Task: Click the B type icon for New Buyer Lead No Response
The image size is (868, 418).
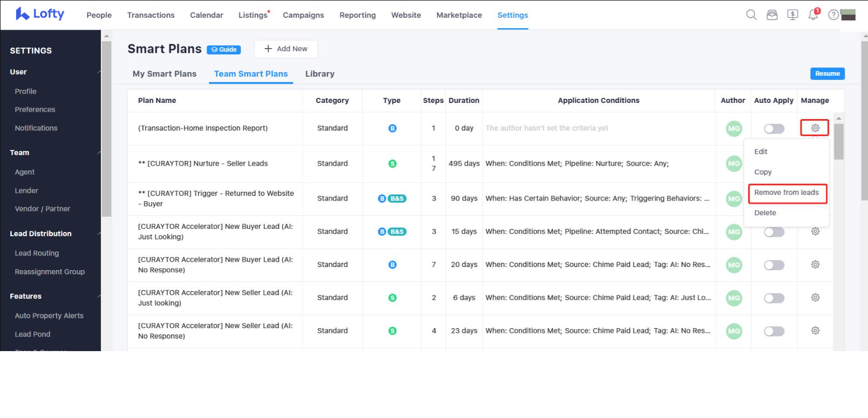Action: [x=392, y=265]
